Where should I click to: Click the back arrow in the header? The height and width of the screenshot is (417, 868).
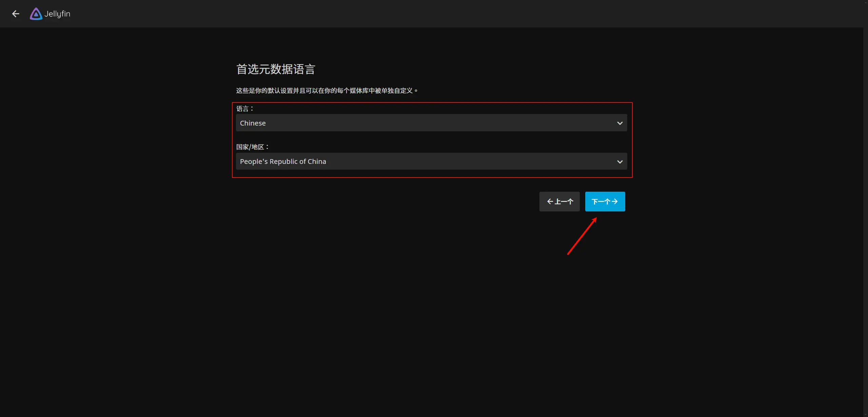point(16,14)
